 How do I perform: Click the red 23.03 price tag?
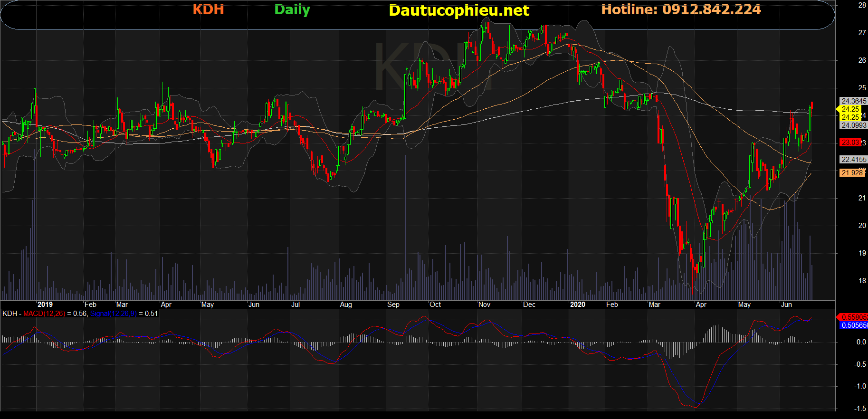coord(850,143)
